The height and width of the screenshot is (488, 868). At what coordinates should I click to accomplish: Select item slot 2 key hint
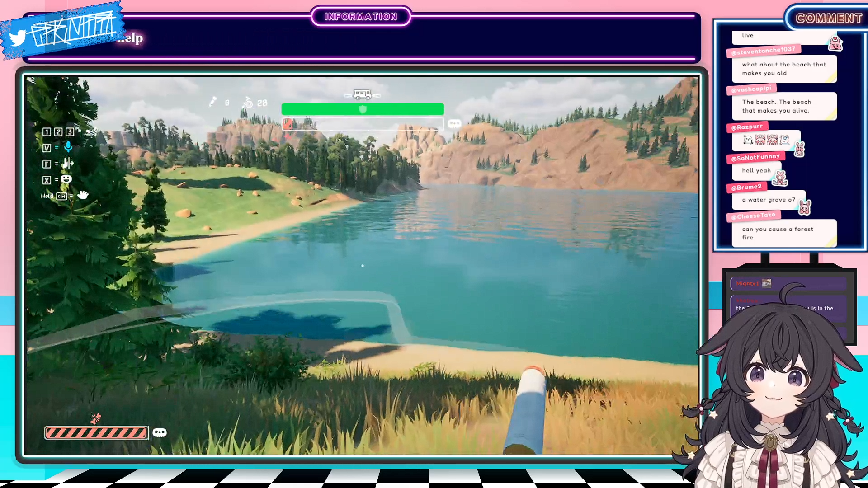58,132
